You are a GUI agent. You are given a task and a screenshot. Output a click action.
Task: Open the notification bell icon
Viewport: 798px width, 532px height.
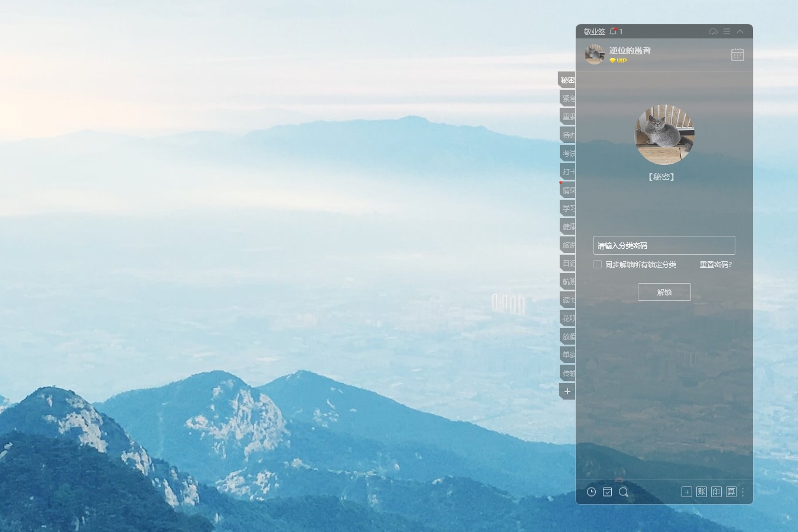point(613,31)
